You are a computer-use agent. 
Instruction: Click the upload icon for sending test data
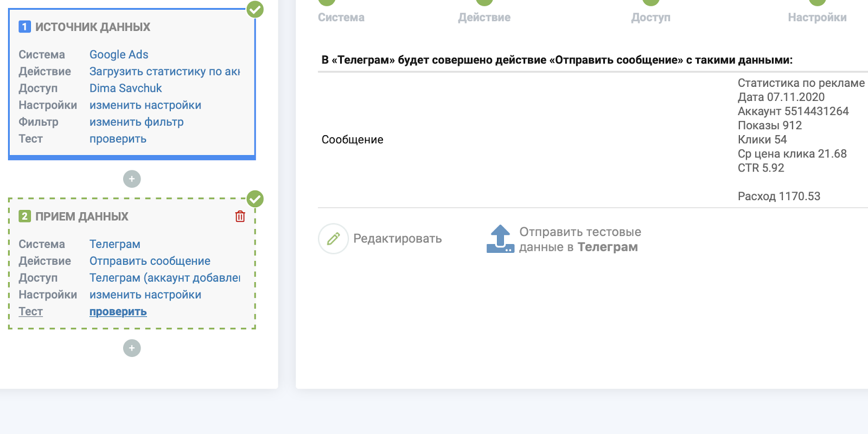(500, 239)
